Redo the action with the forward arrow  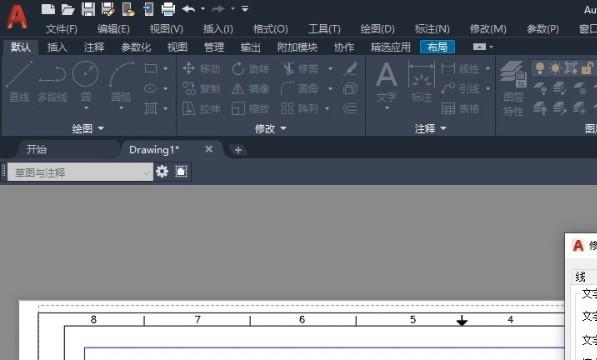pos(219,9)
